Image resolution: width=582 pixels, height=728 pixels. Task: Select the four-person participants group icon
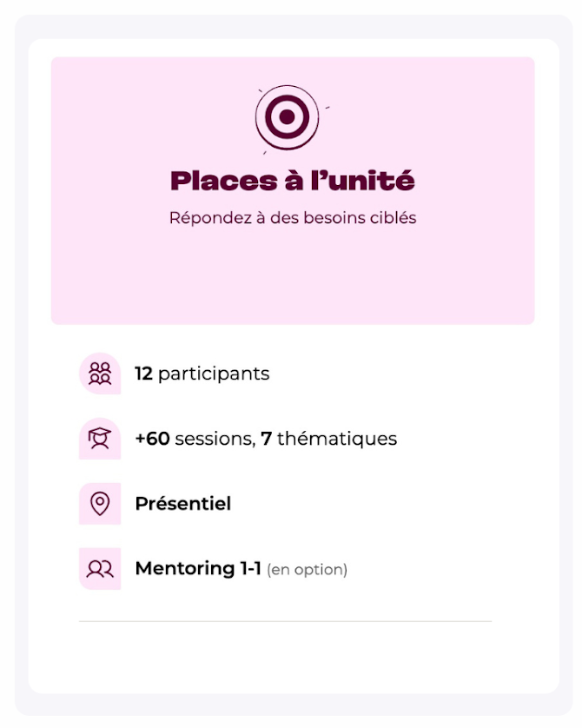point(100,374)
